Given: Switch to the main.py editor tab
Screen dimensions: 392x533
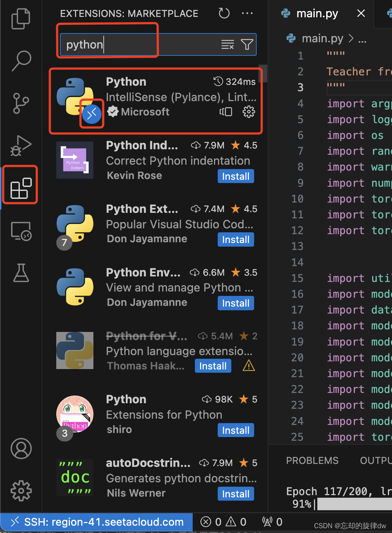Looking at the screenshot, I should click(x=317, y=14).
